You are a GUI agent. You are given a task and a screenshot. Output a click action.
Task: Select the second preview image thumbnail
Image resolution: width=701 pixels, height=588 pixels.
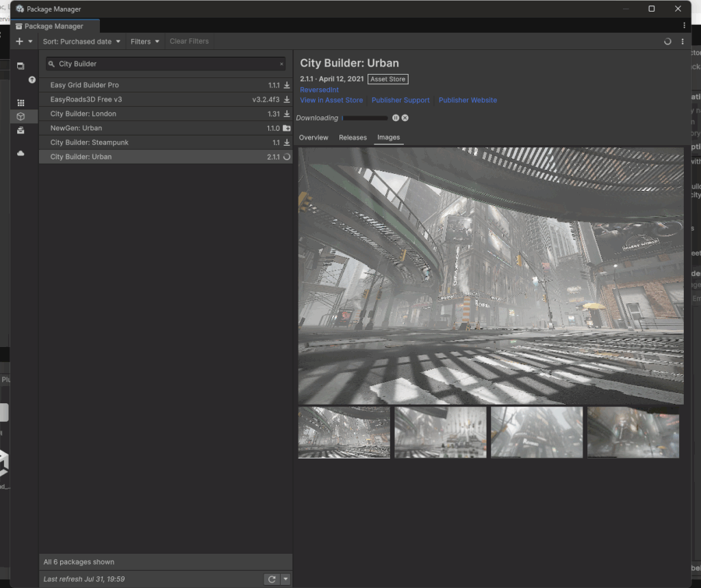pyautogui.click(x=440, y=432)
